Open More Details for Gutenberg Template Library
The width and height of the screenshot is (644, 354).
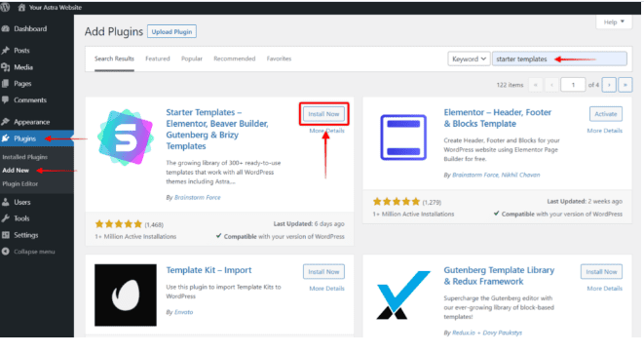point(605,289)
